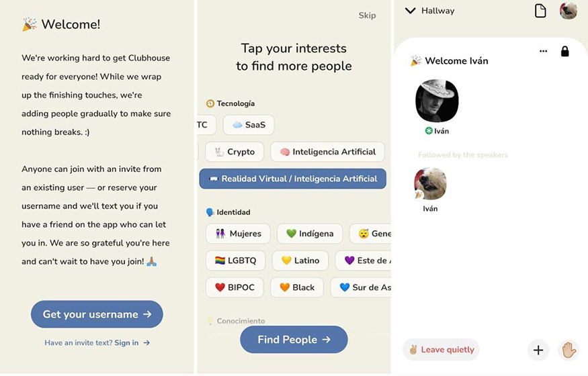588x376 pixels.
Task: Deselect Realidad Virtual / Inteligencia Artificial interest
Action: (293, 179)
